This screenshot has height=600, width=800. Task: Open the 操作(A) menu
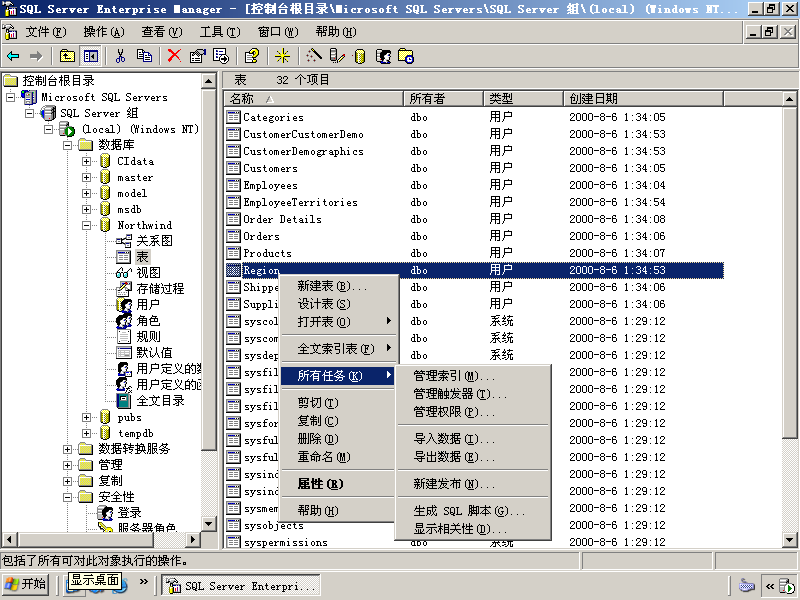[x=104, y=32]
